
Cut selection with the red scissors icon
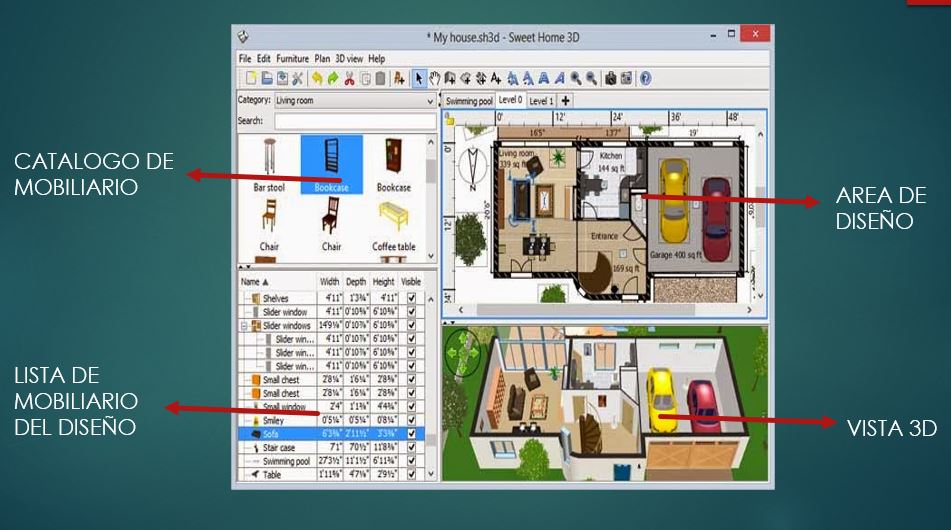click(x=349, y=78)
